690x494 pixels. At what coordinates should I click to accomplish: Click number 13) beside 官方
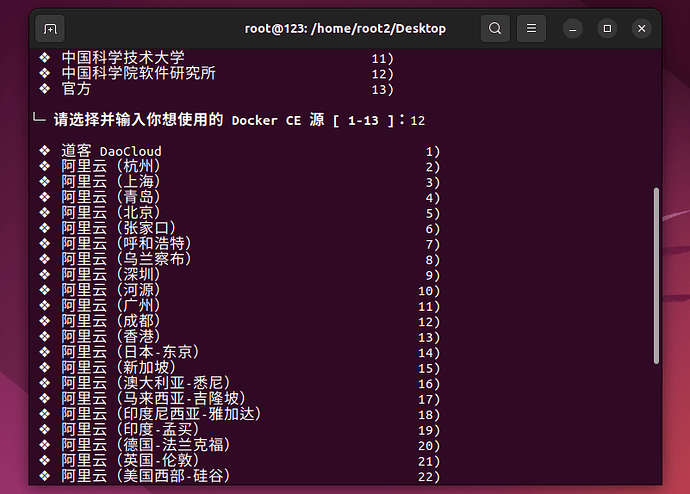(x=382, y=90)
